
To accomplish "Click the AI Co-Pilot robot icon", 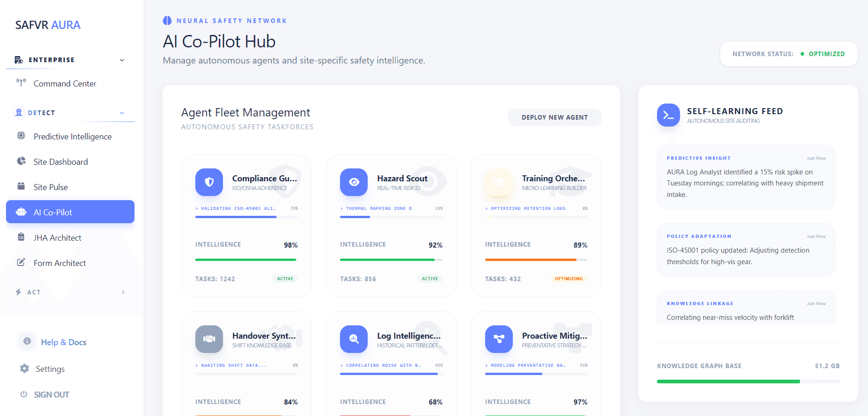I will tap(21, 212).
